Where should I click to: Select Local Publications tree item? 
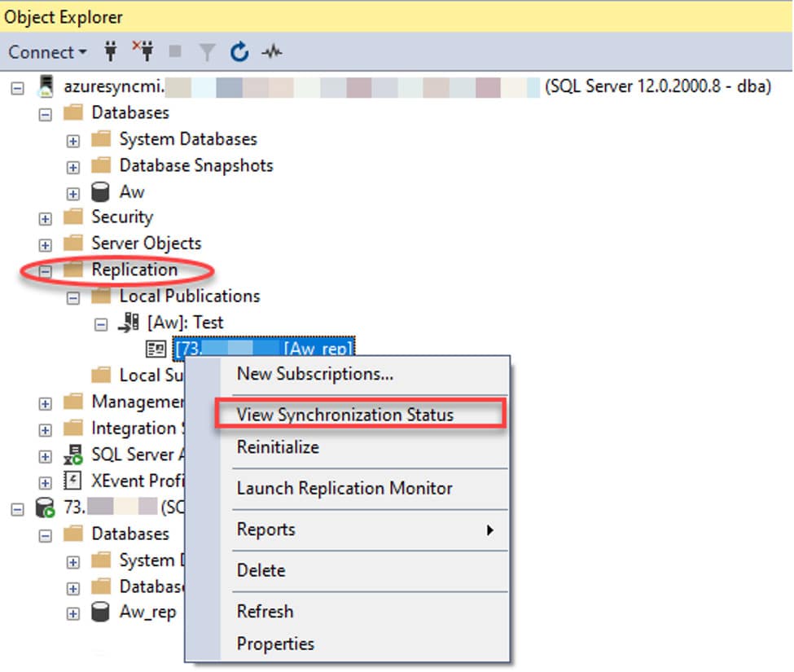(190, 296)
